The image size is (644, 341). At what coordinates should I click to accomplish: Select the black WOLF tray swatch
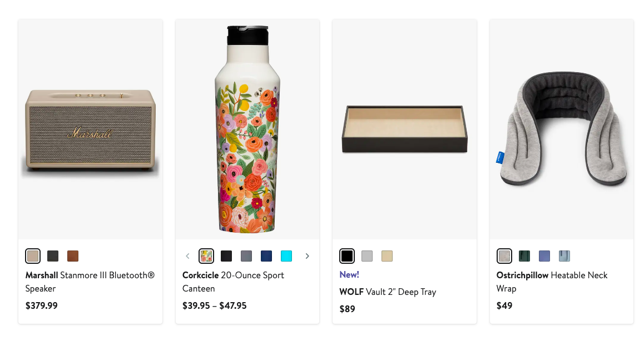(347, 256)
